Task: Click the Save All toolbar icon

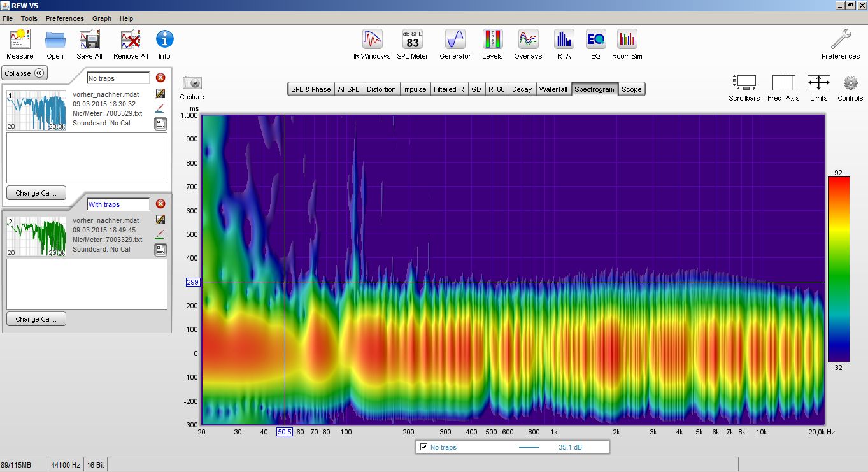Action: tap(89, 40)
